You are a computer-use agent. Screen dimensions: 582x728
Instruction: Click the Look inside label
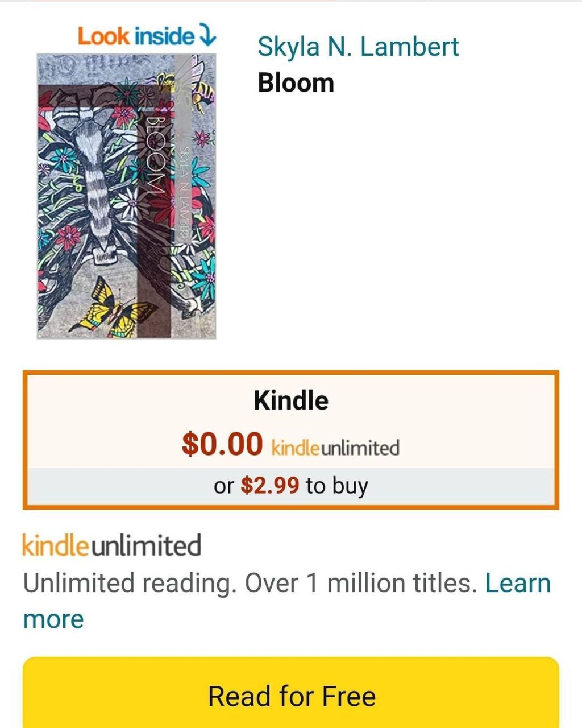[x=135, y=36]
